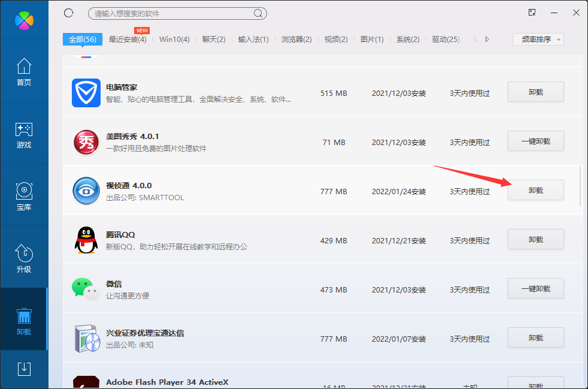
Task: Switch to 聊天(2) tab
Action: [214, 40]
